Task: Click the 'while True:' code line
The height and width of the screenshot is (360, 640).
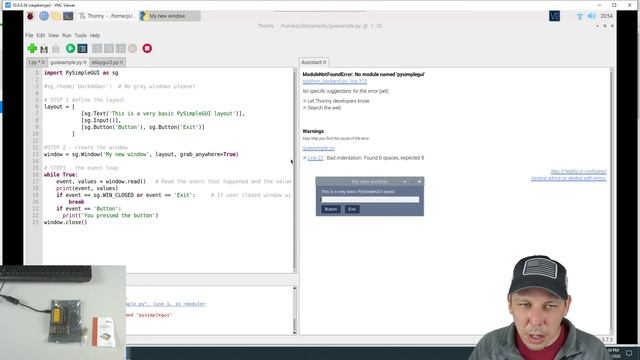Action: tap(60, 175)
